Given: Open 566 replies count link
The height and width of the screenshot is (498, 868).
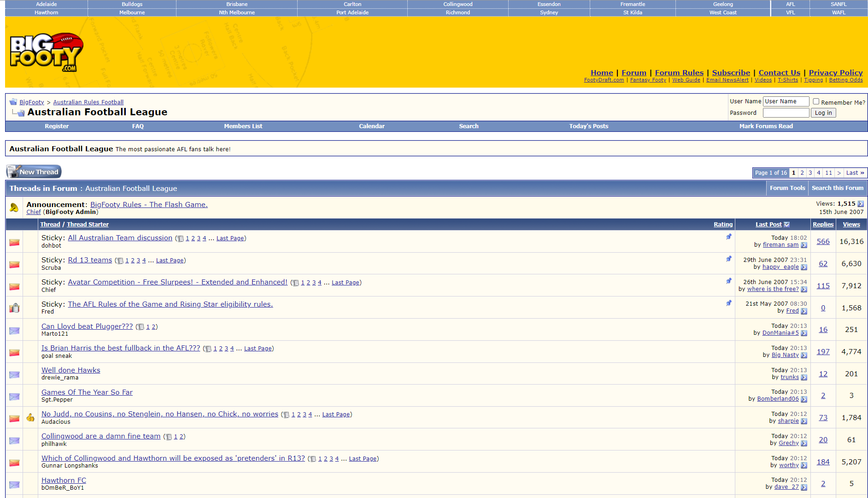Looking at the screenshot, I should pos(823,242).
